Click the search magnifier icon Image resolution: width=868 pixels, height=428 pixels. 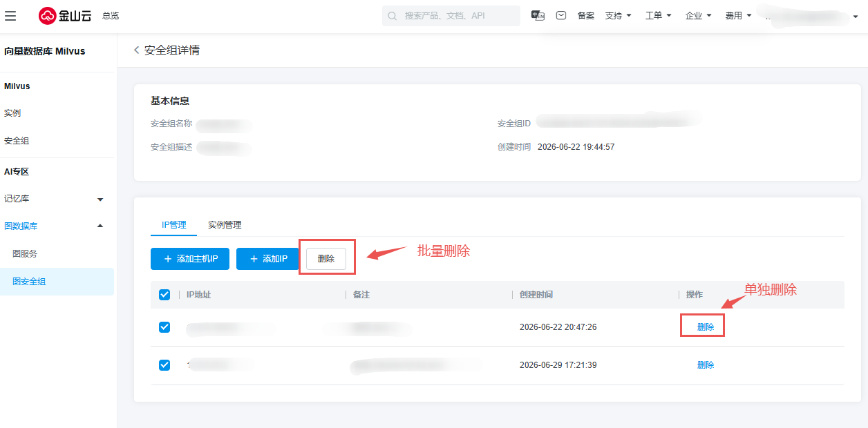pos(393,16)
